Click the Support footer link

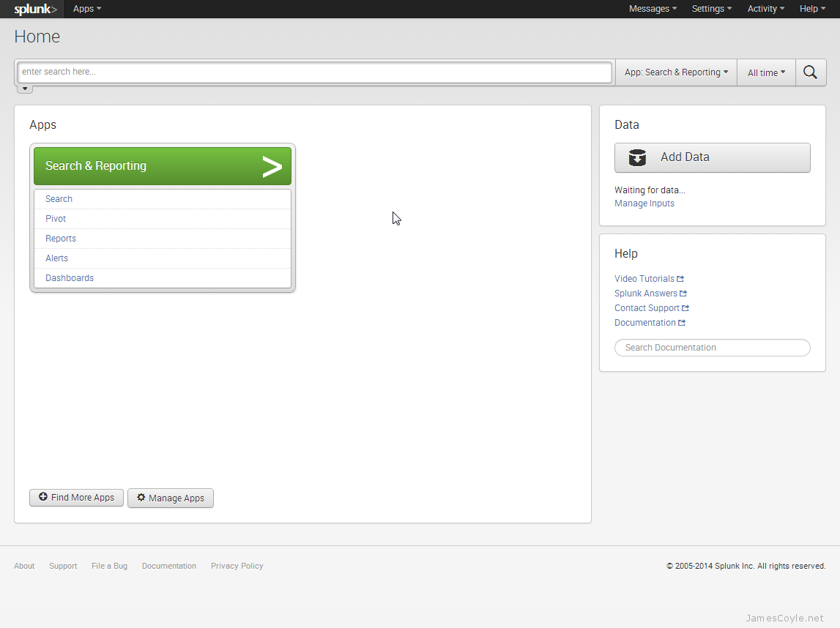pos(63,566)
